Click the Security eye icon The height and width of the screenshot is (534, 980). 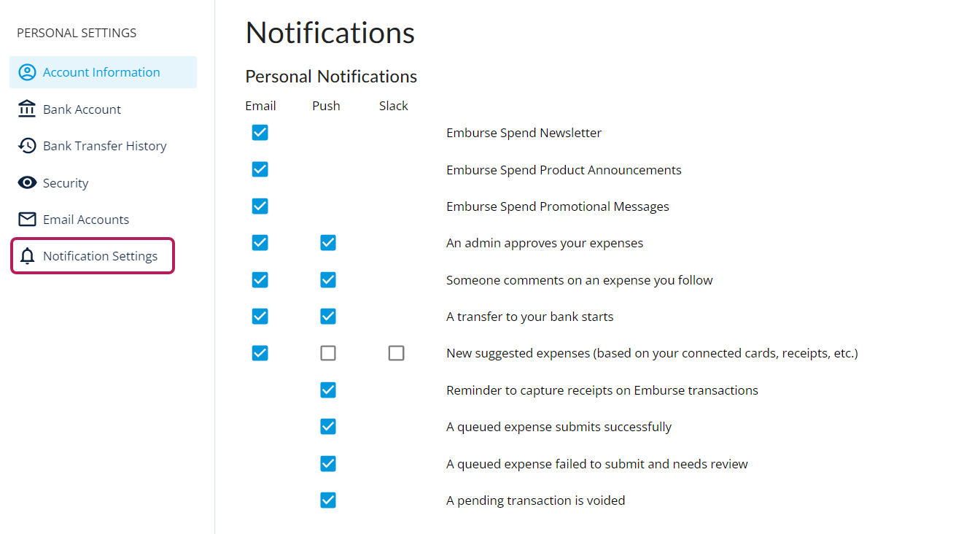[27, 182]
